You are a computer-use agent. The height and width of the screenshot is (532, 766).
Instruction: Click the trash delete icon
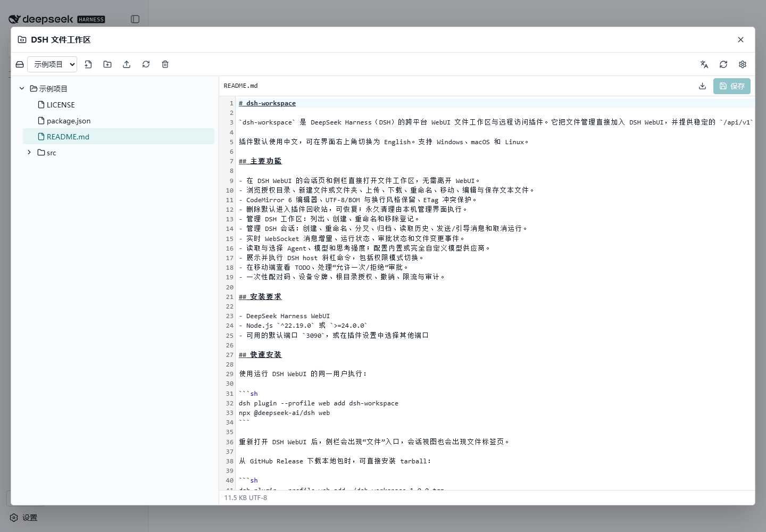tap(165, 64)
